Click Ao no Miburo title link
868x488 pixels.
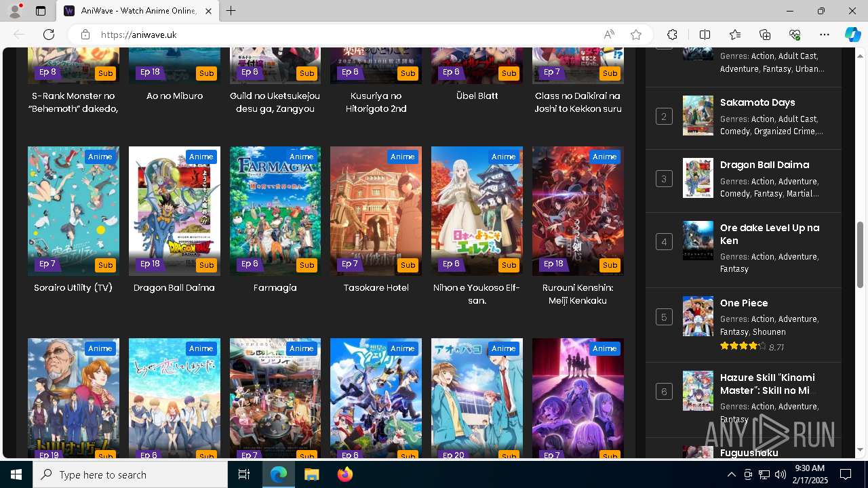[174, 96]
